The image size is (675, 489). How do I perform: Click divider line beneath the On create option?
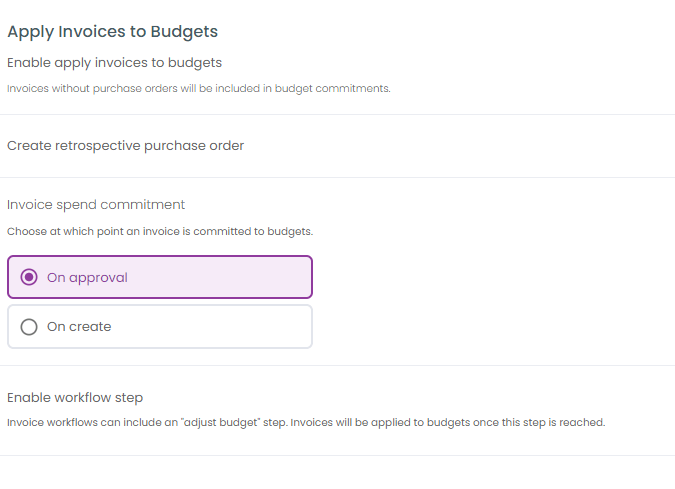[338, 365]
